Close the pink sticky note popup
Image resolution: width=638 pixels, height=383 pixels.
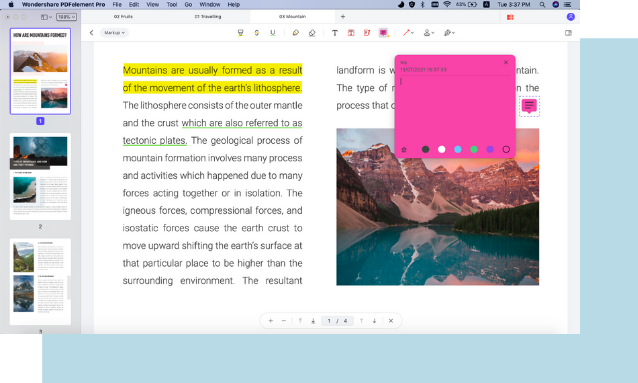(x=506, y=62)
